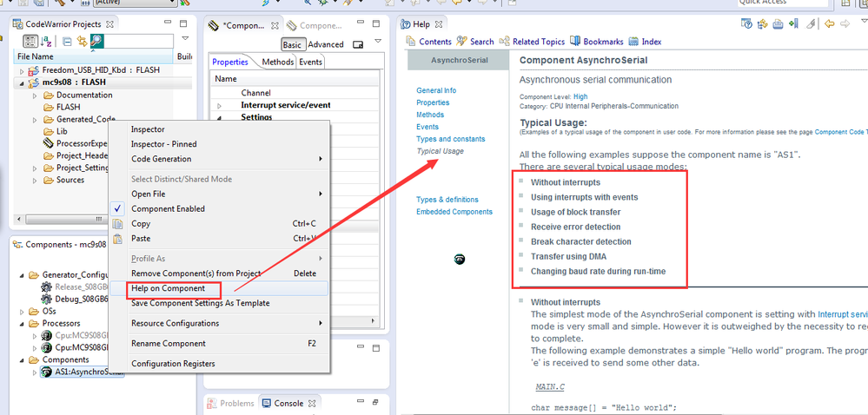Choose Help on Component menu entry
This screenshot has width=868, height=415.
tap(219, 288)
